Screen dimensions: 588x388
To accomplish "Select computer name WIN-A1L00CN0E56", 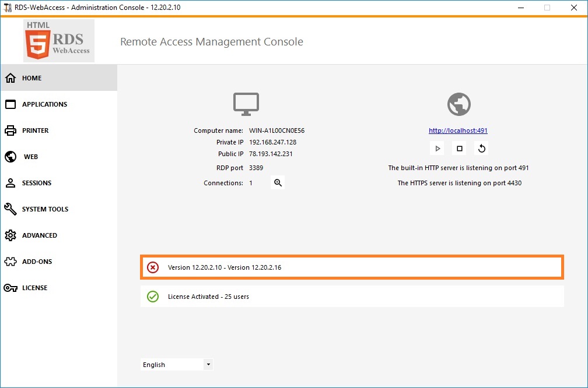I will tap(276, 130).
